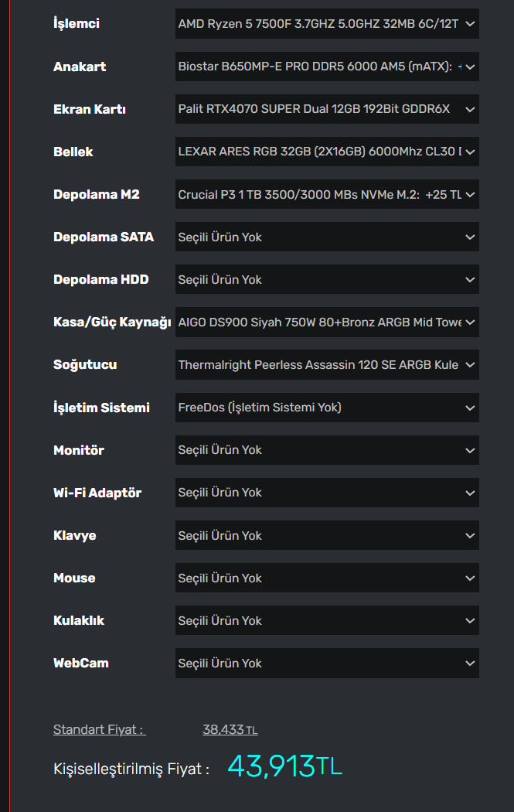Image resolution: width=514 pixels, height=812 pixels.
Task: Click the Mouse dropdown chevron arrow
Action: click(470, 578)
